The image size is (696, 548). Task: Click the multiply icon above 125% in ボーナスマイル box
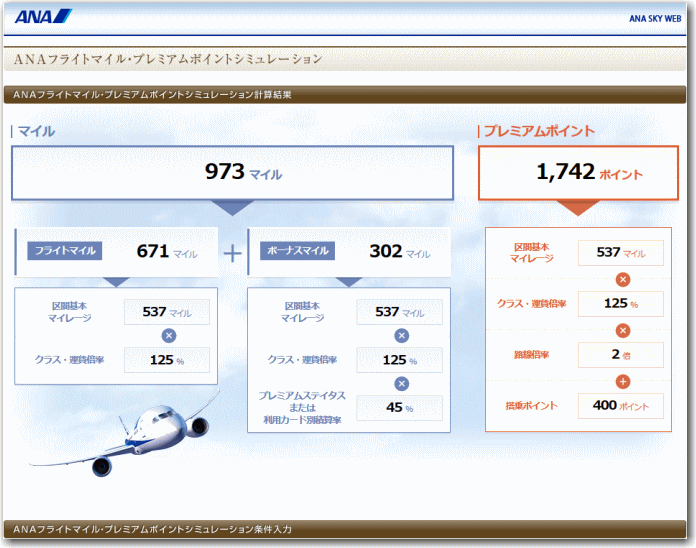pos(402,336)
